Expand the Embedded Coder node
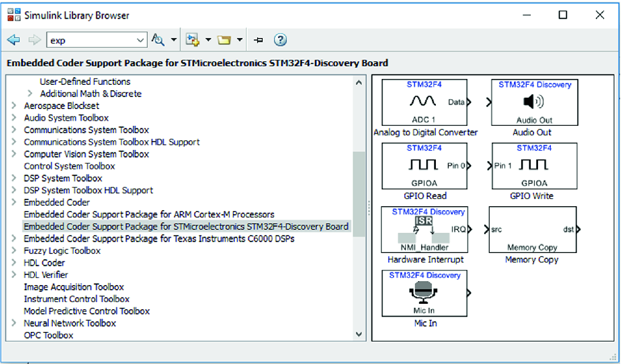Viewport: 621px width, 364px height. click(14, 202)
